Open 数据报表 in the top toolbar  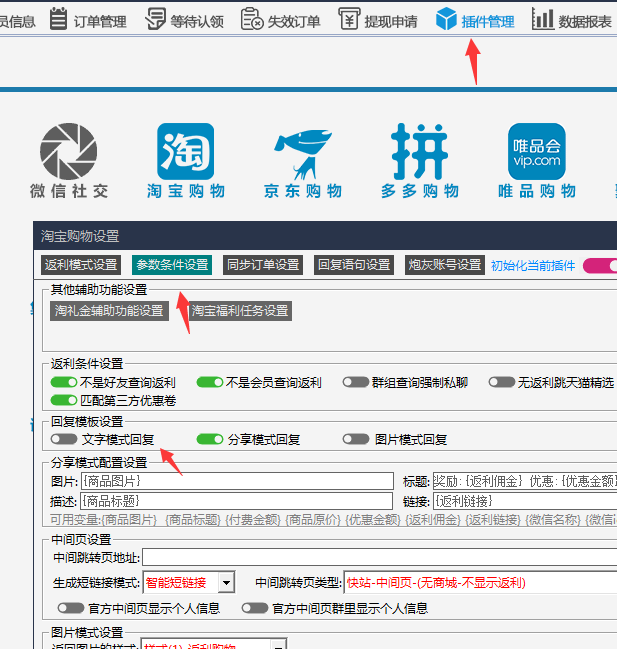coord(572,20)
